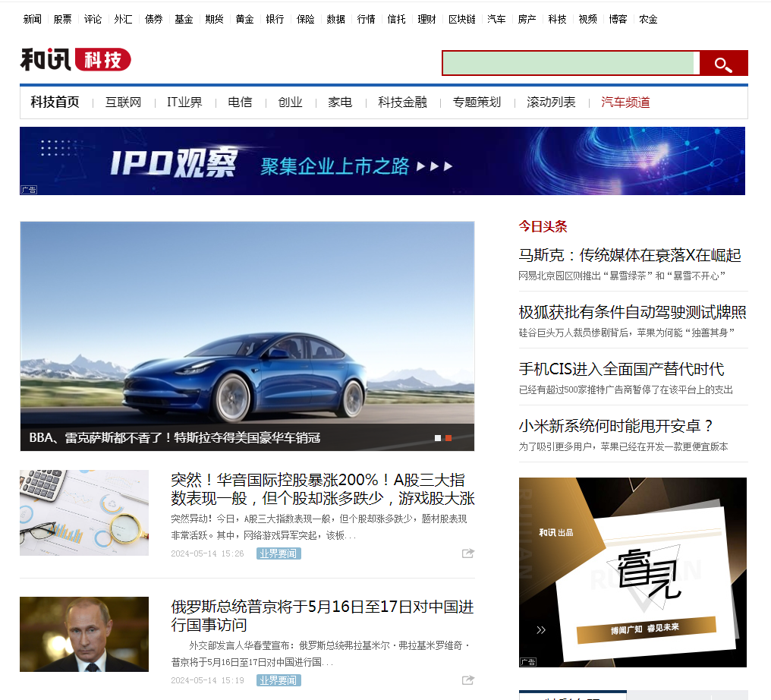Go to 黄金 section
The width and height of the screenshot is (771, 700).
(245, 19)
